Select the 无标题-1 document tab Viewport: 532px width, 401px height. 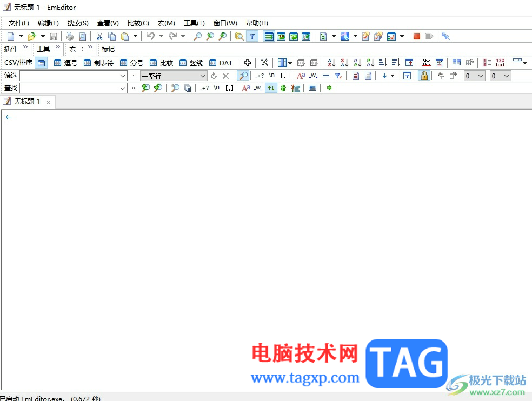[x=27, y=102]
